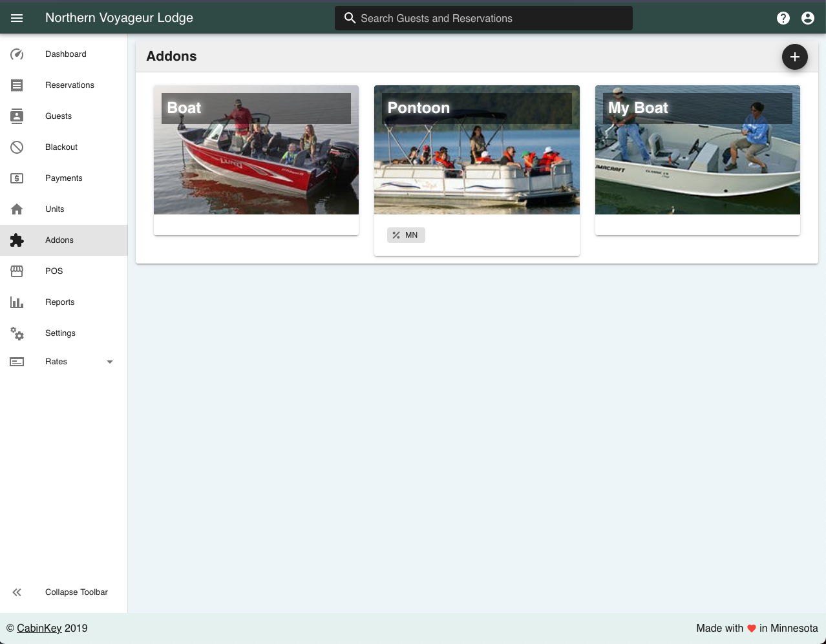Click the Reports bar chart icon
The height and width of the screenshot is (644, 826).
(x=17, y=302)
